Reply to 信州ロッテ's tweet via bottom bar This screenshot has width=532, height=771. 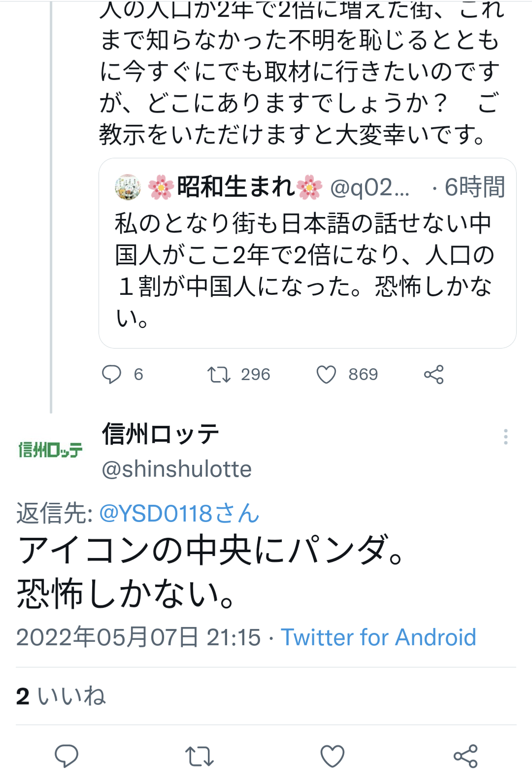click(x=66, y=755)
